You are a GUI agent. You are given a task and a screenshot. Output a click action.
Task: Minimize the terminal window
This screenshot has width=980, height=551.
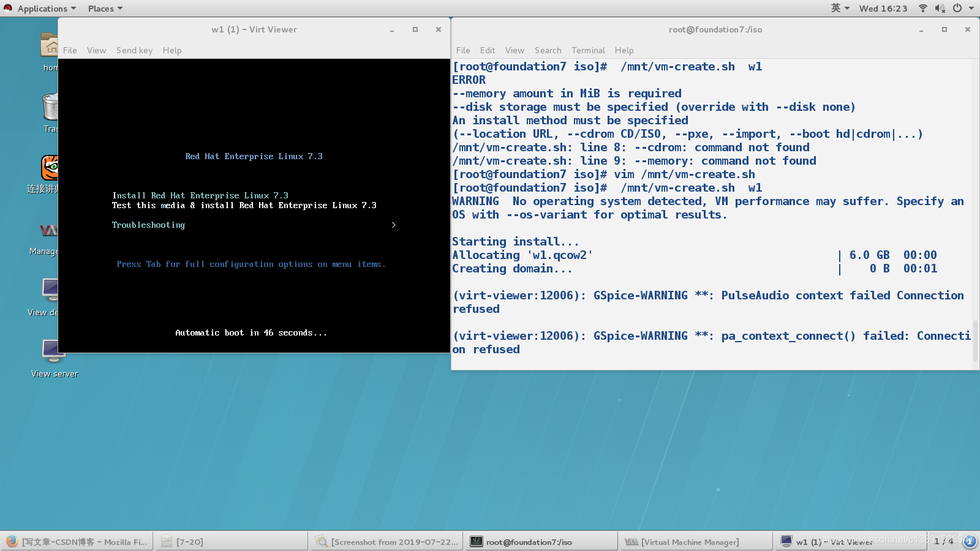click(921, 29)
